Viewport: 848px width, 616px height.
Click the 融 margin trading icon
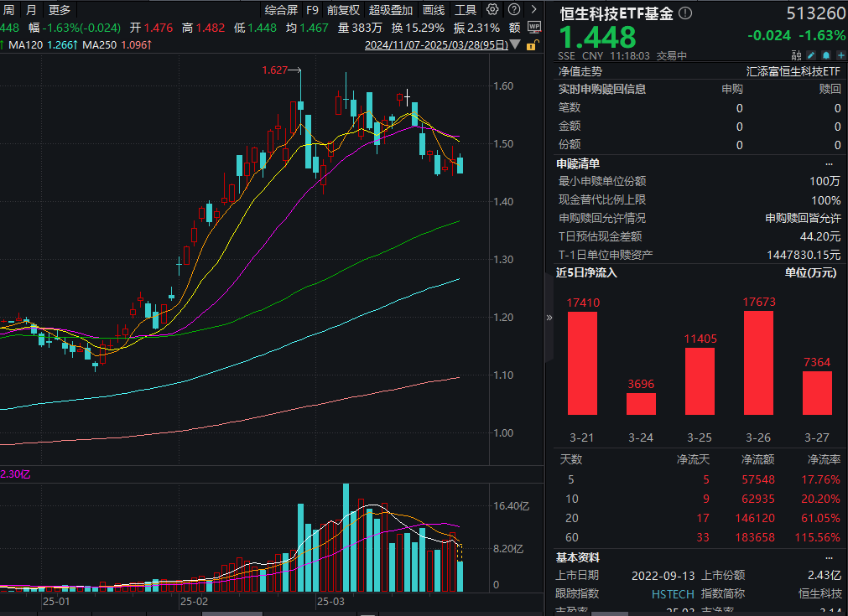click(x=796, y=54)
